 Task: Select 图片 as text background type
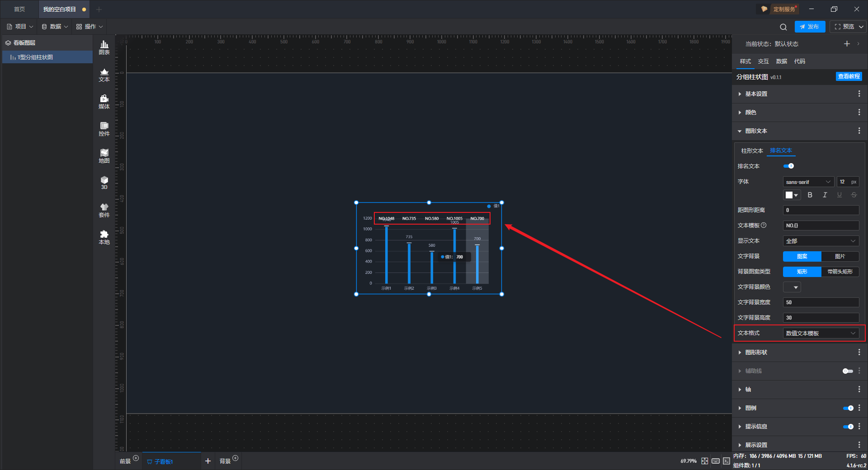click(x=840, y=256)
